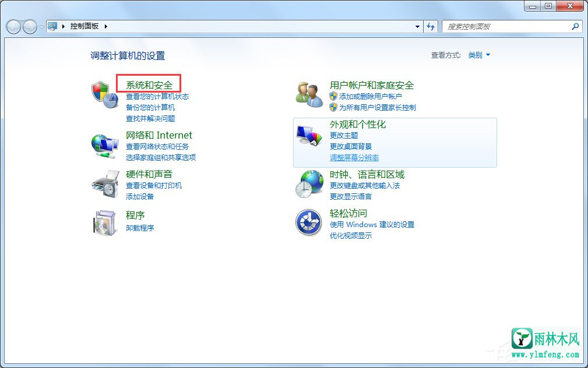Viewport: 588px width, 368px height.
Task: Open 用户帐户和家庭安全 category
Action: (x=372, y=85)
